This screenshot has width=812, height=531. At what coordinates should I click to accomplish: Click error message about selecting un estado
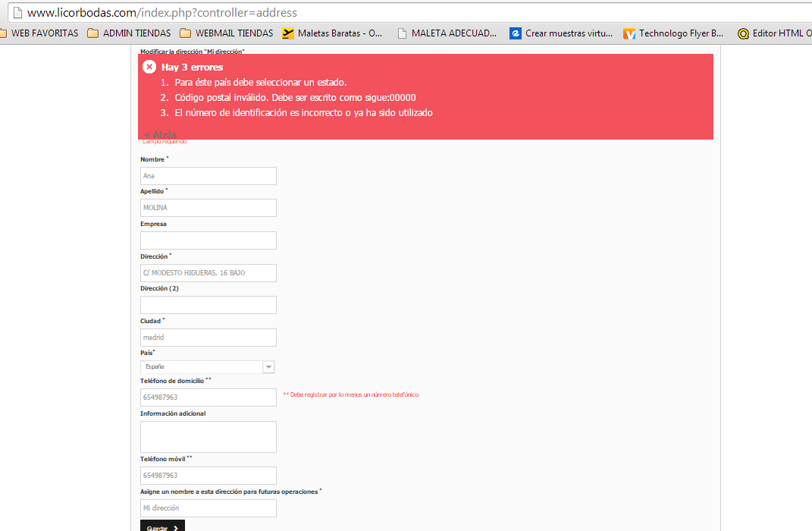pos(261,83)
